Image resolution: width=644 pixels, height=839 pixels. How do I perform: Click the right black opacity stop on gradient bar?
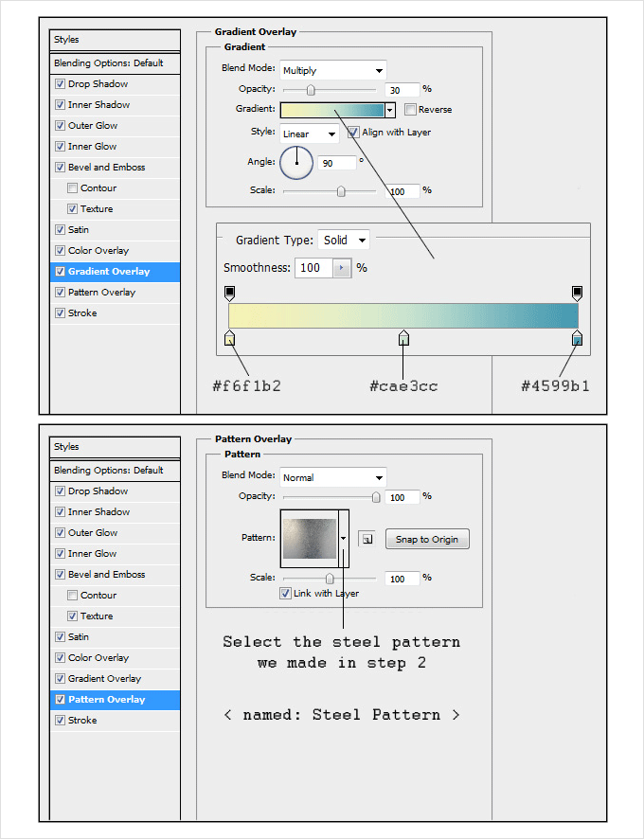[577, 293]
